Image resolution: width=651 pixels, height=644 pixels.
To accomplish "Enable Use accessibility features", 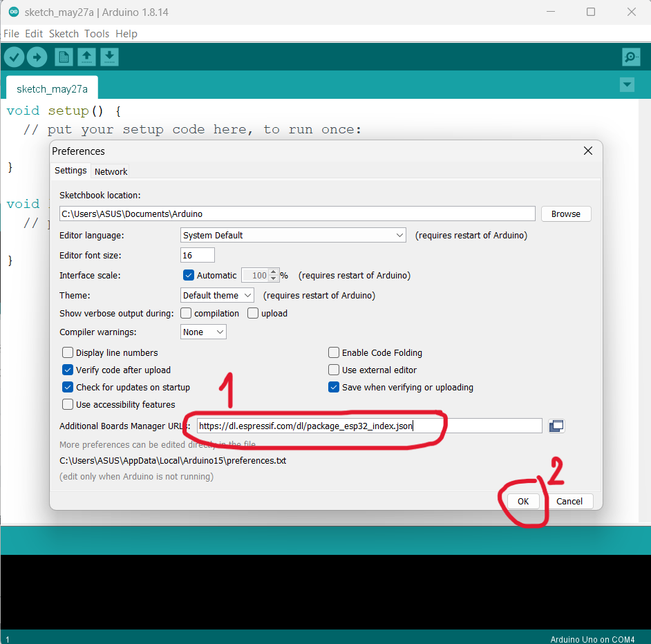I will tap(68, 404).
